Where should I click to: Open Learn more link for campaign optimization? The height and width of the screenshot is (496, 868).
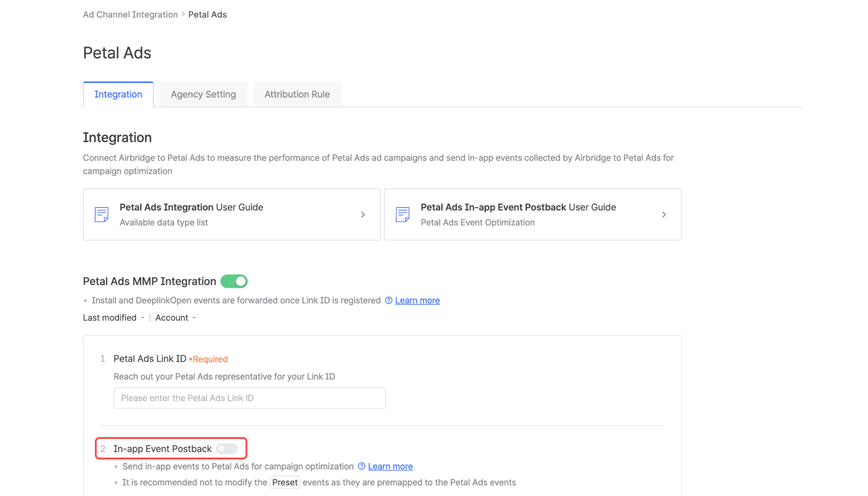pyautogui.click(x=390, y=466)
